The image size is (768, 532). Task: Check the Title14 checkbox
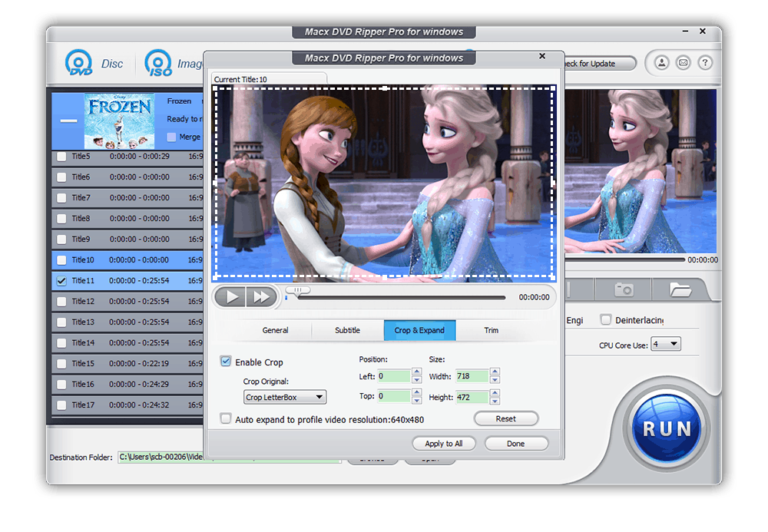[61, 343]
